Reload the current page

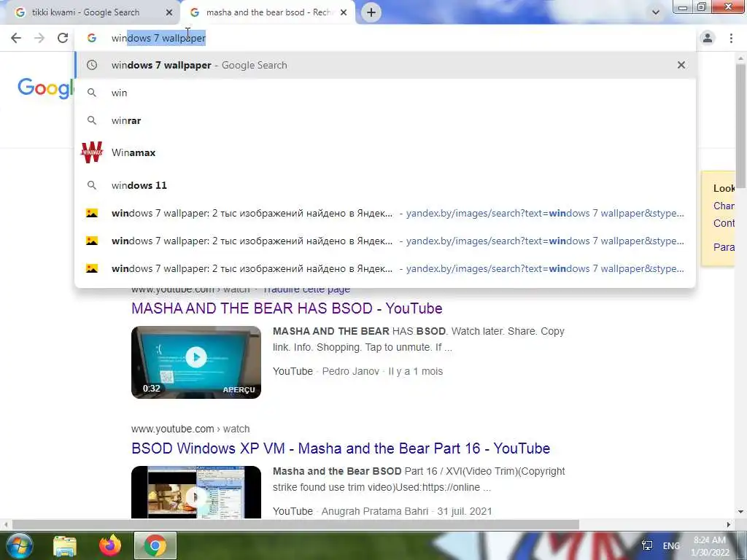(63, 38)
